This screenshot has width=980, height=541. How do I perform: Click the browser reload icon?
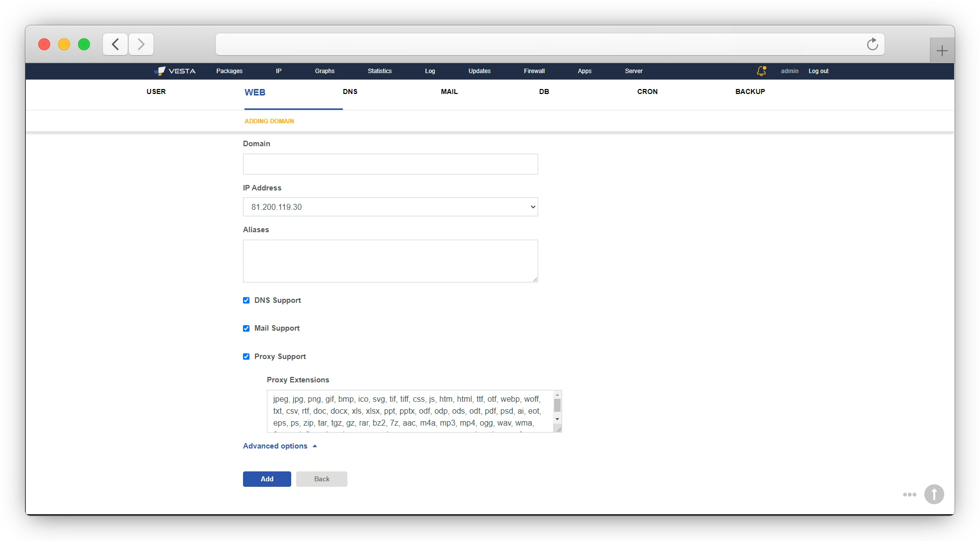tap(872, 44)
